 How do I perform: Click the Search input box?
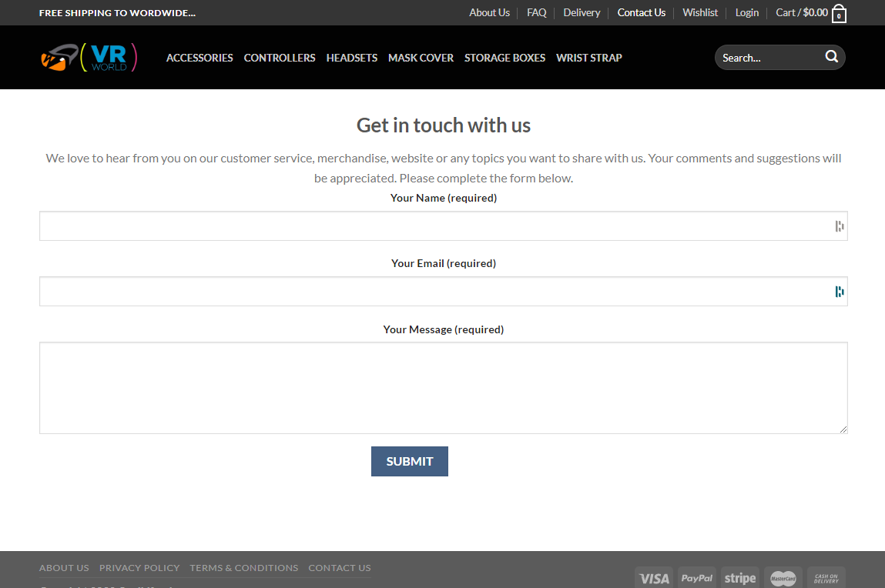click(767, 58)
